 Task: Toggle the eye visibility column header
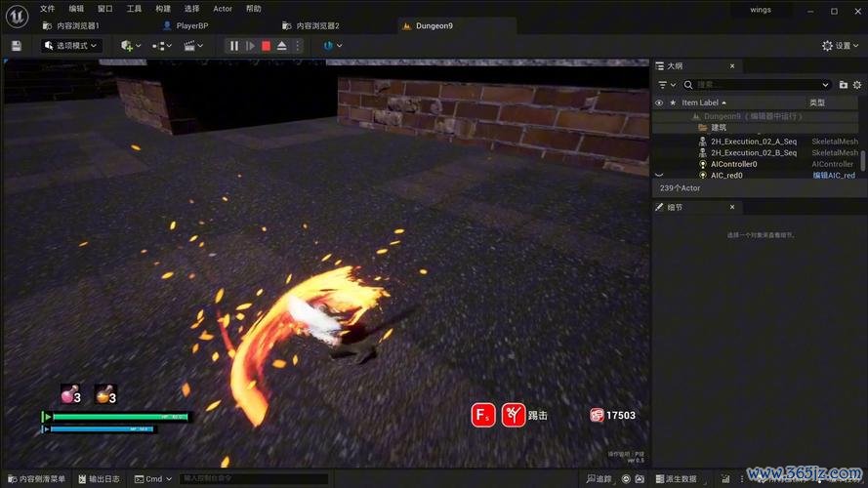point(659,102)
